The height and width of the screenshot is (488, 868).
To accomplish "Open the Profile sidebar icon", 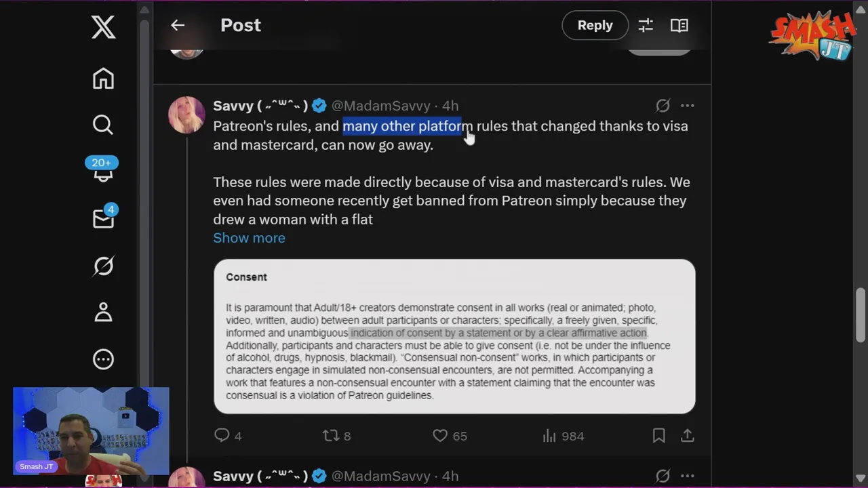I will coord(103,312).
